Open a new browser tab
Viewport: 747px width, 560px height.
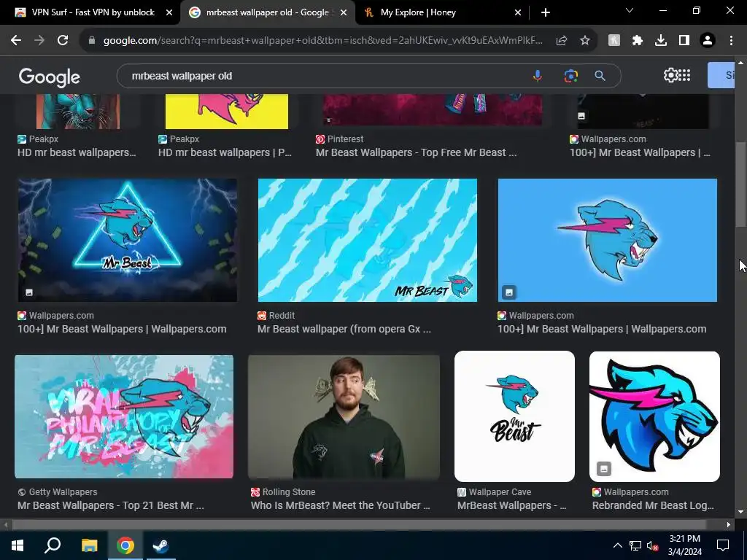[546, 12]
